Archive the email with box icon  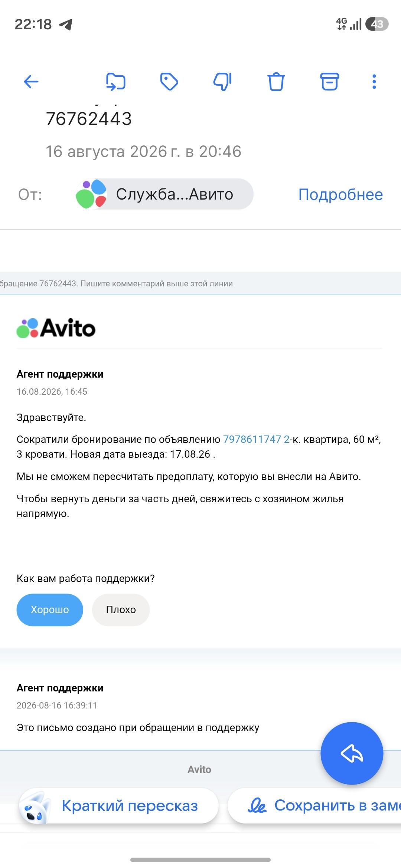(329, 82)
